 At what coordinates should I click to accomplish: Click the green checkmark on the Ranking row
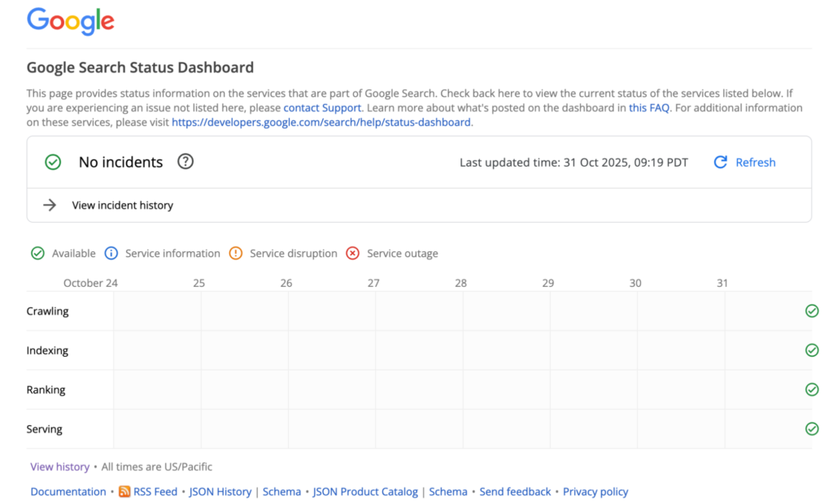click(x=812, y=389)
